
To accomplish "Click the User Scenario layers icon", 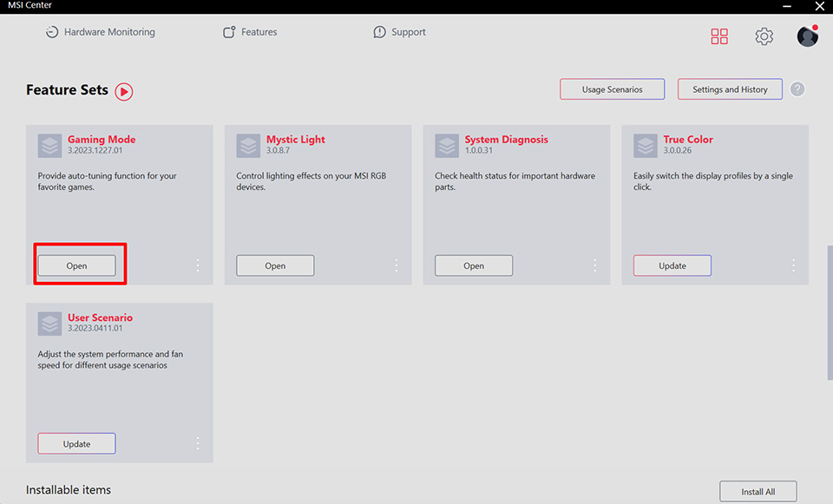I will pos(50,324).
